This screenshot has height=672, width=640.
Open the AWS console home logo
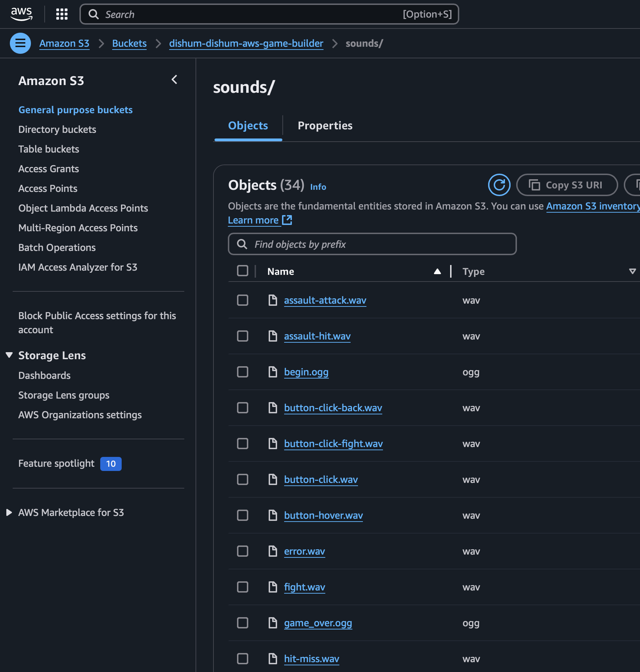[x=21, y=14]
